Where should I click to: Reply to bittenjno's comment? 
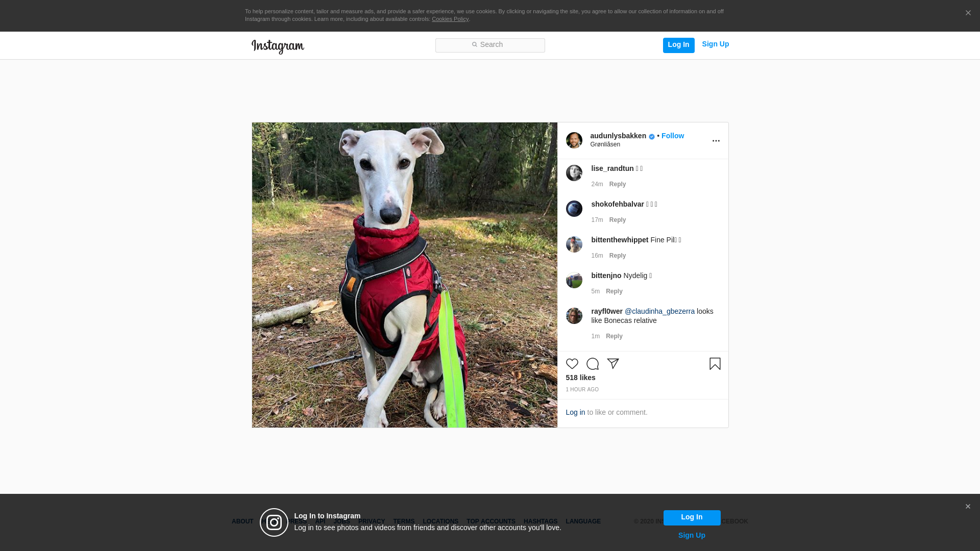tap(614, 291)
